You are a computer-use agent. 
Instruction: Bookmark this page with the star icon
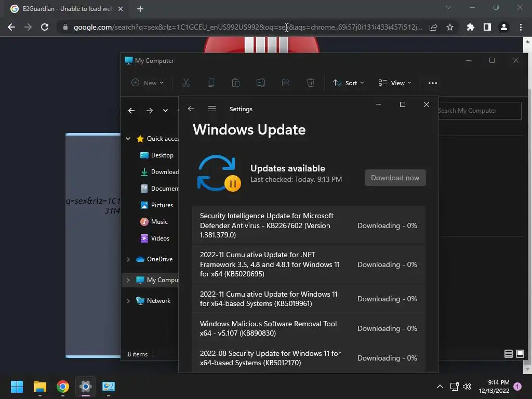(450, 27)
